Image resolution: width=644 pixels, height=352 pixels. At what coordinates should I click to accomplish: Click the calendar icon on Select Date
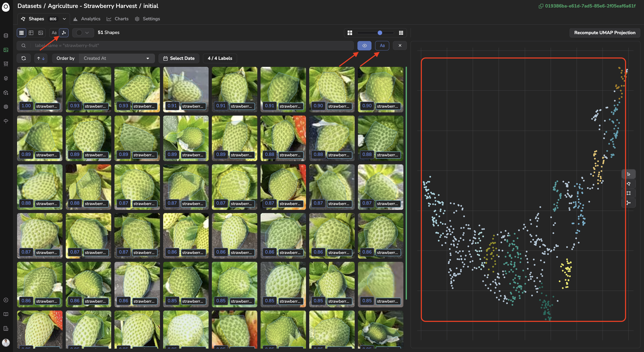[165, 59]
